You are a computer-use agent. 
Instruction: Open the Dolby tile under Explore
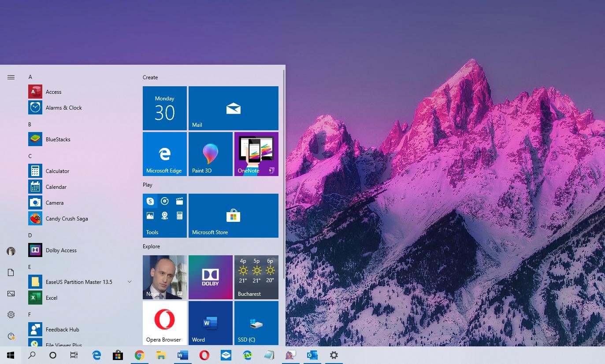coord(210,277)
